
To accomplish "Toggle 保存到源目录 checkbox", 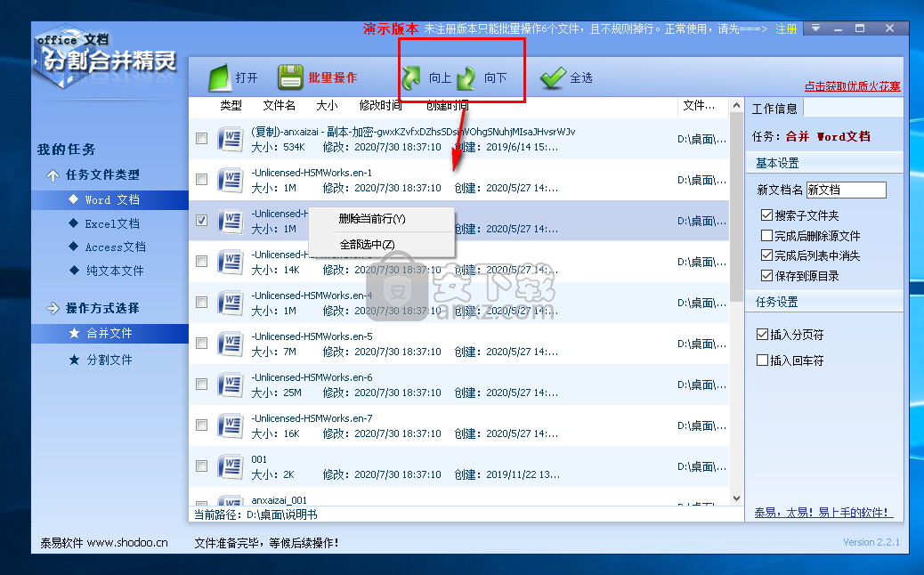I will (x=766, y=276).
